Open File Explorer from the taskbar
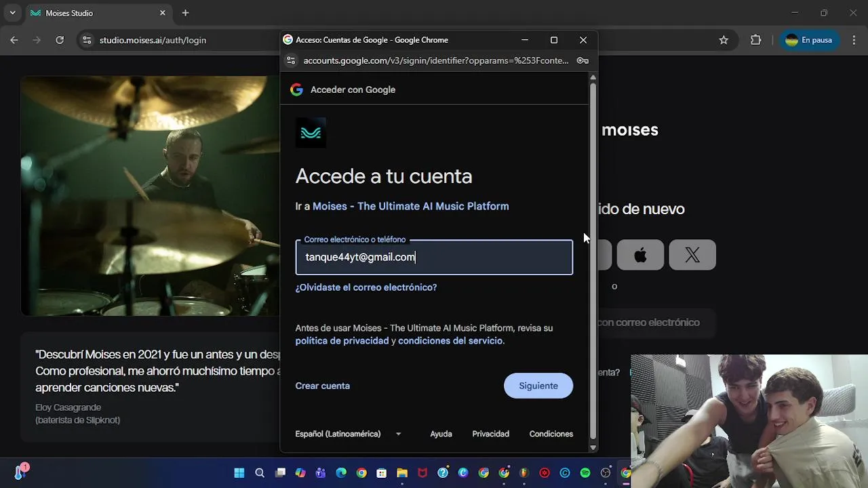868x488 pixels. 402,473
